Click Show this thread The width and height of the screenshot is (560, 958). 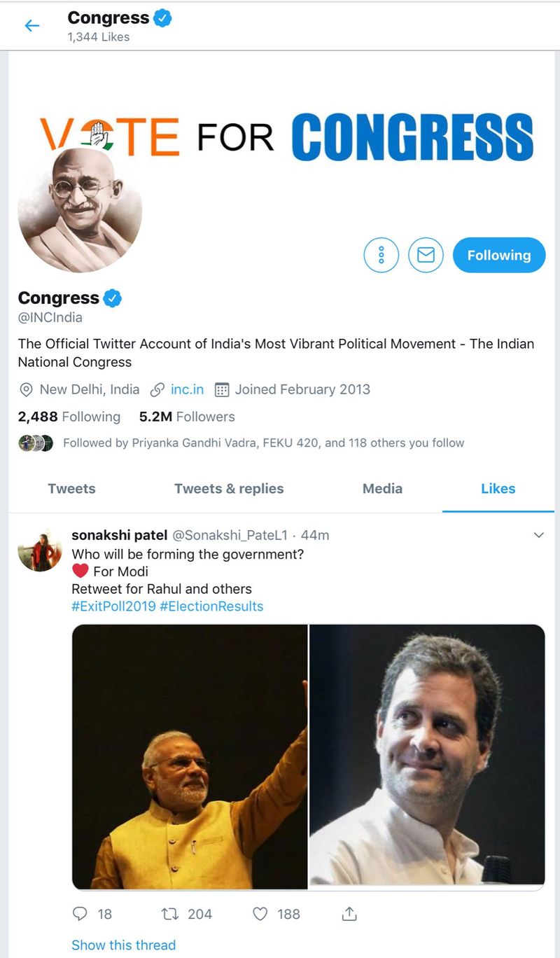(123, 945)
